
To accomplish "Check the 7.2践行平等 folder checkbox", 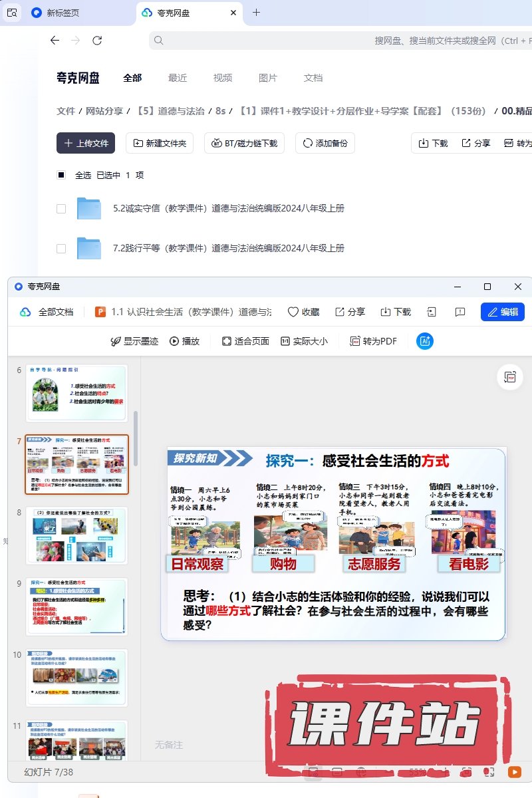I will click(61, 249).
